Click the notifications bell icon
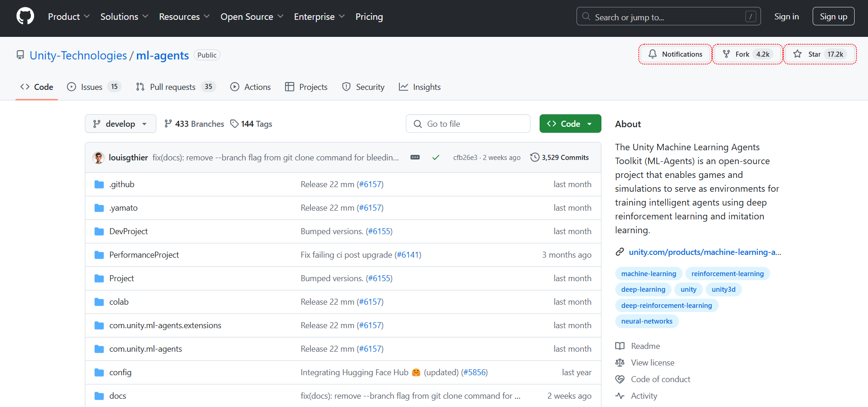Screen dimensions: 868x407 [653, 54]
